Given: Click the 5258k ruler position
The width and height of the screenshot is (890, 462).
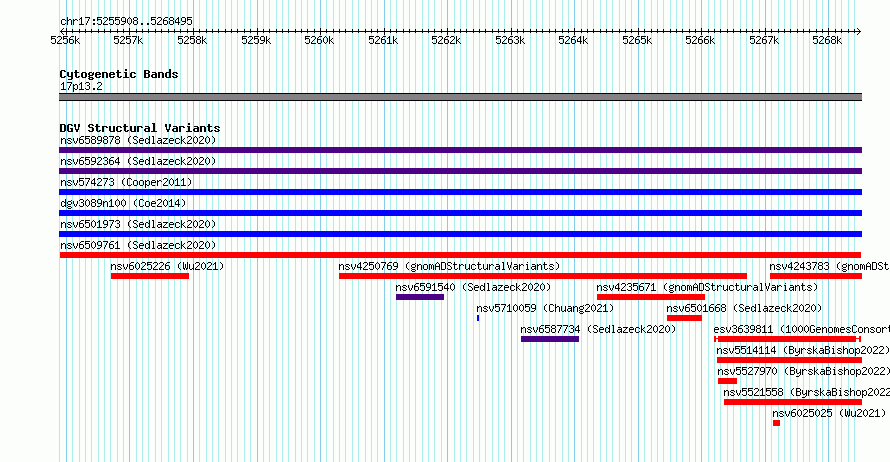Looking at the screenshot, I should click(192, 40).
